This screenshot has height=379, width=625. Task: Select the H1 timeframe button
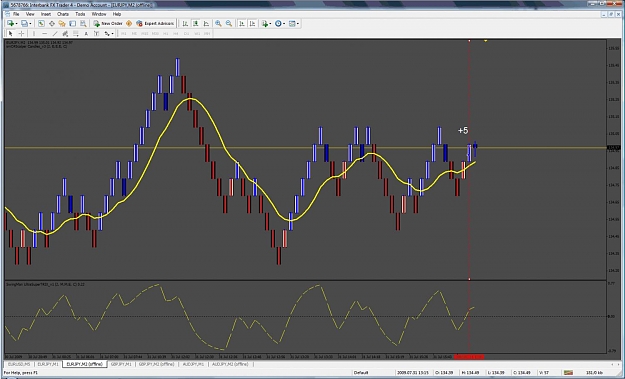click(165, 33)
